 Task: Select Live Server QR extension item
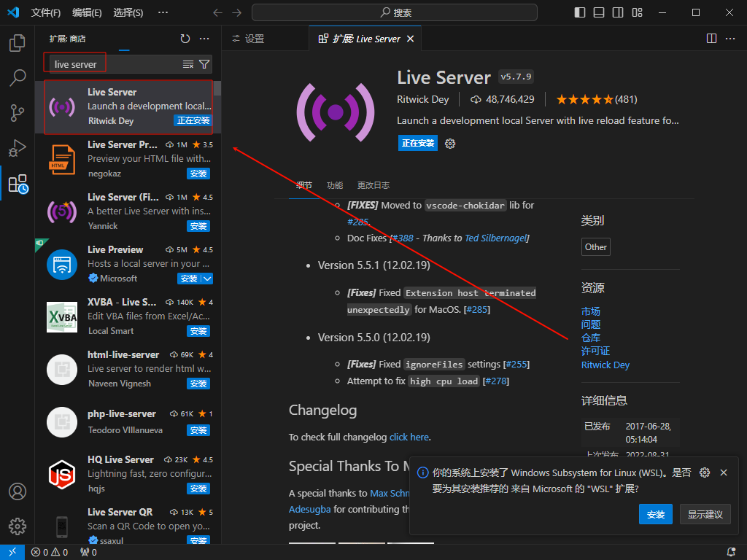(128, 522)
